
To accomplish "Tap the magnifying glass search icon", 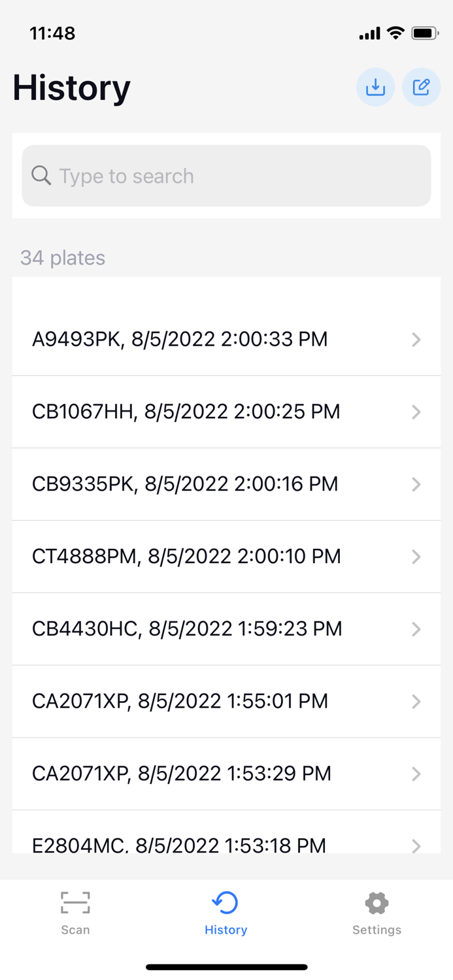I will [41, 176].
